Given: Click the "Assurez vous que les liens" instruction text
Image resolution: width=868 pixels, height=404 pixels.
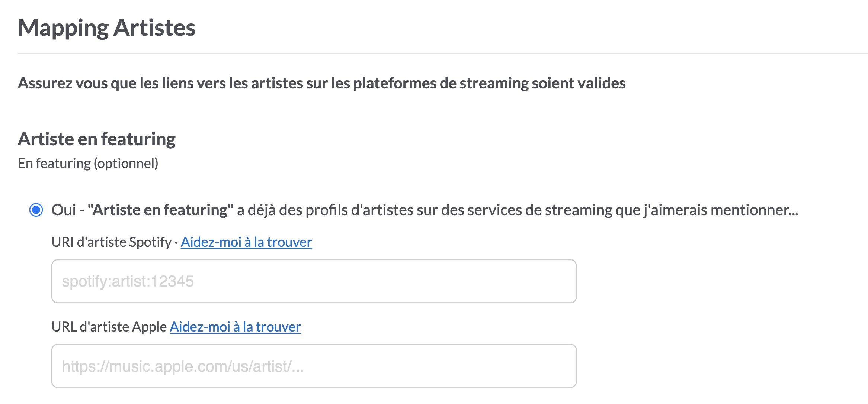Looking at the screenshot, I should click(x=322, y=83).
